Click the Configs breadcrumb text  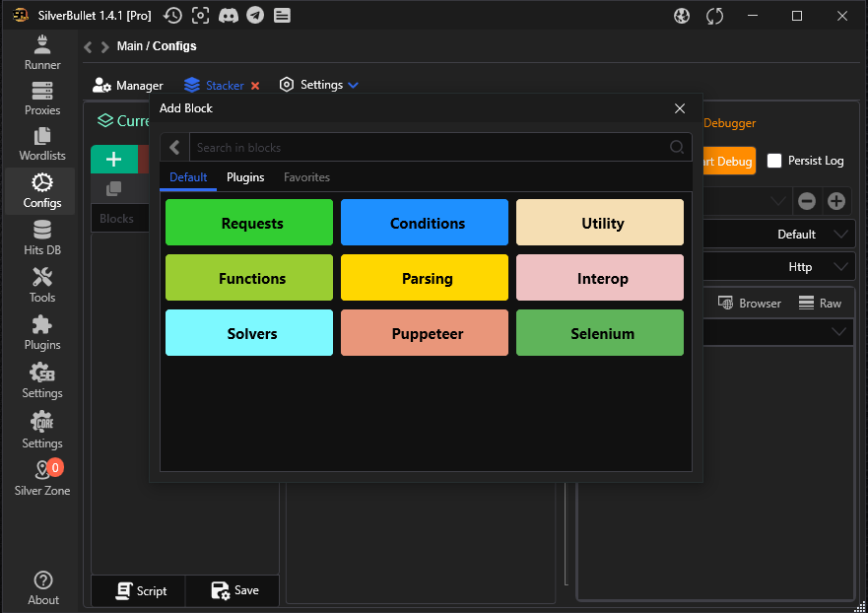click(174, 46)
